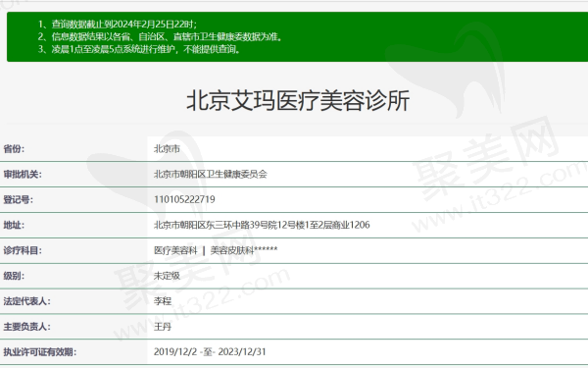Select the clinic title 北京艾玛医疗美容诊所
This screenshot has width=588, height=368.
click(298, 101)
